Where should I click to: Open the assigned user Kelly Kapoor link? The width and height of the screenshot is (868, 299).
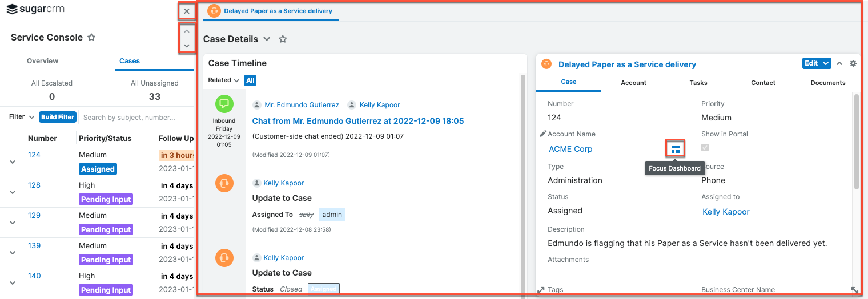tap(726, 212)
